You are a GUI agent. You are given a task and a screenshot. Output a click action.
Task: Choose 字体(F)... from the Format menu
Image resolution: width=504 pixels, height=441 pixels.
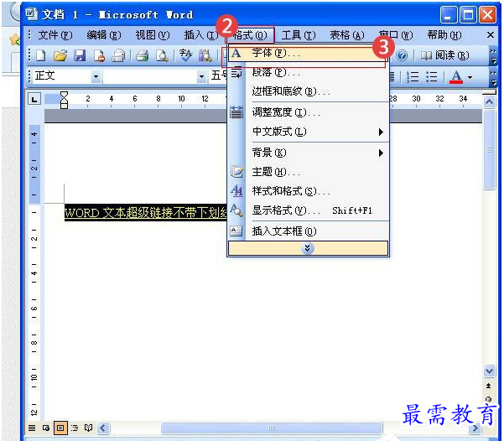pos(308,53)
